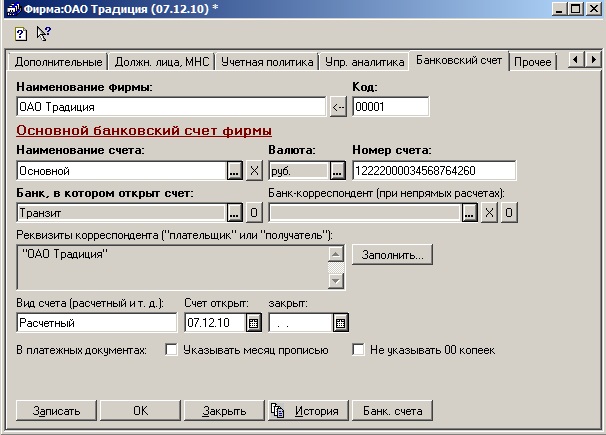This screenshot has height=435, width=606.
Task: Open История button with icon
Action: (308, 411)
